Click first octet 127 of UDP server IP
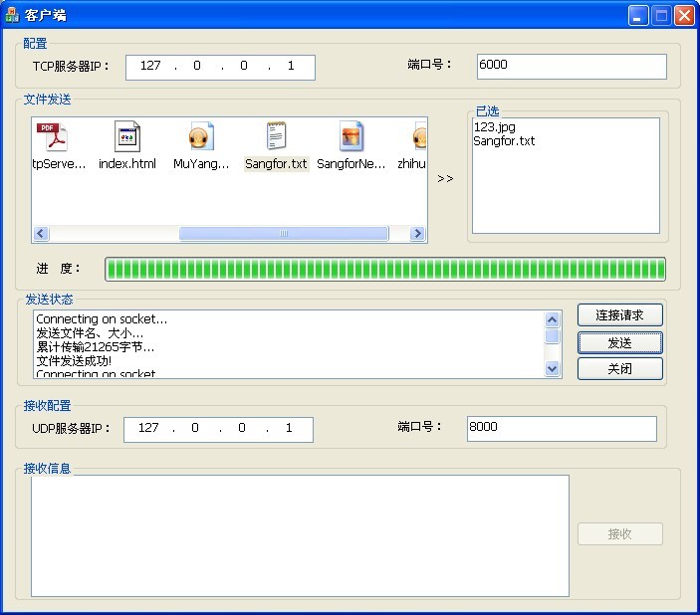700x615 pixels. (x=148, y=428)
